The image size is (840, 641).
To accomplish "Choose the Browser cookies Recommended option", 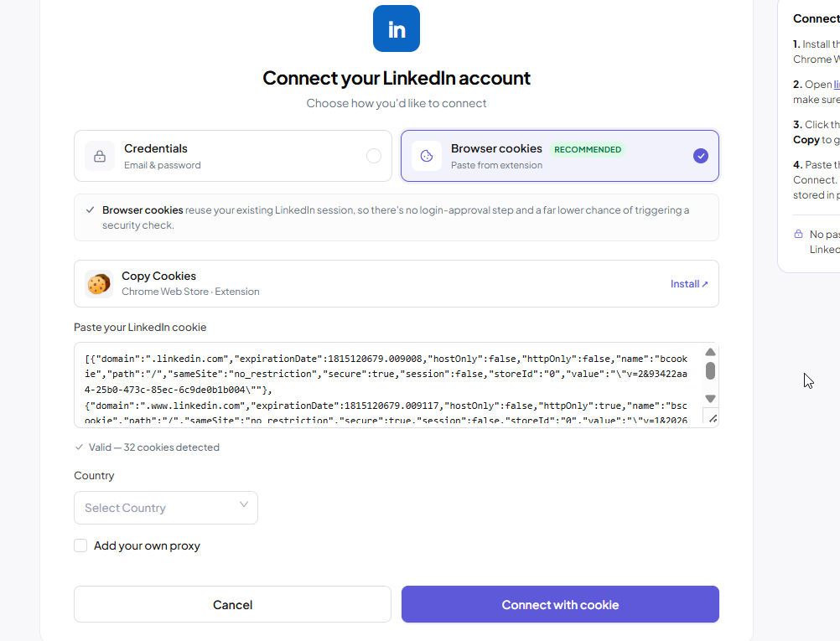I will click(x=560, y=156).
